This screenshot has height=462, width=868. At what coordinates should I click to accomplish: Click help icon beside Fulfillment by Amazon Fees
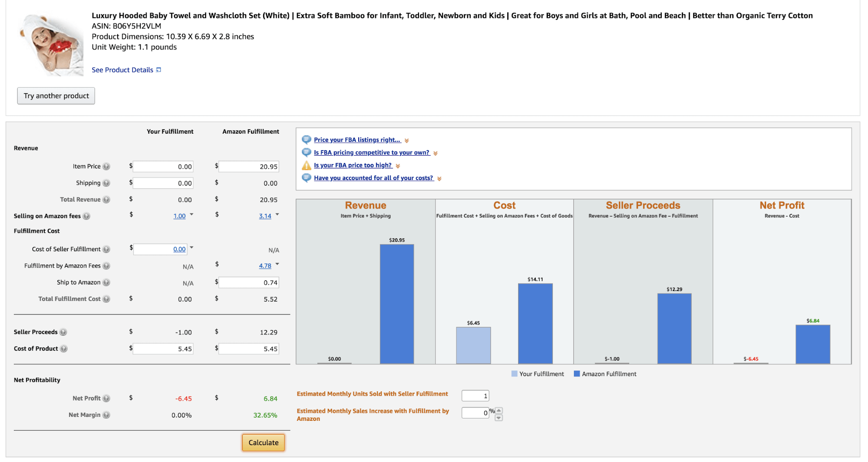[x=106, y=266]
